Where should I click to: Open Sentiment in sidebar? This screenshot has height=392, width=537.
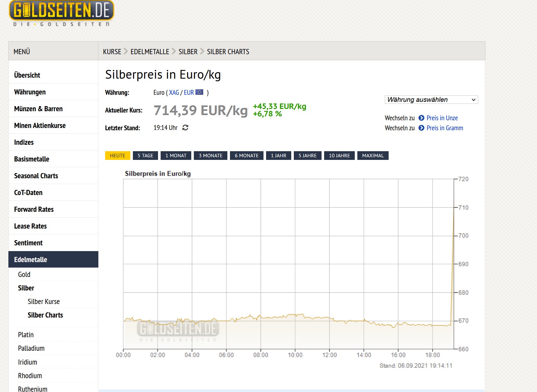coord(53,243)
